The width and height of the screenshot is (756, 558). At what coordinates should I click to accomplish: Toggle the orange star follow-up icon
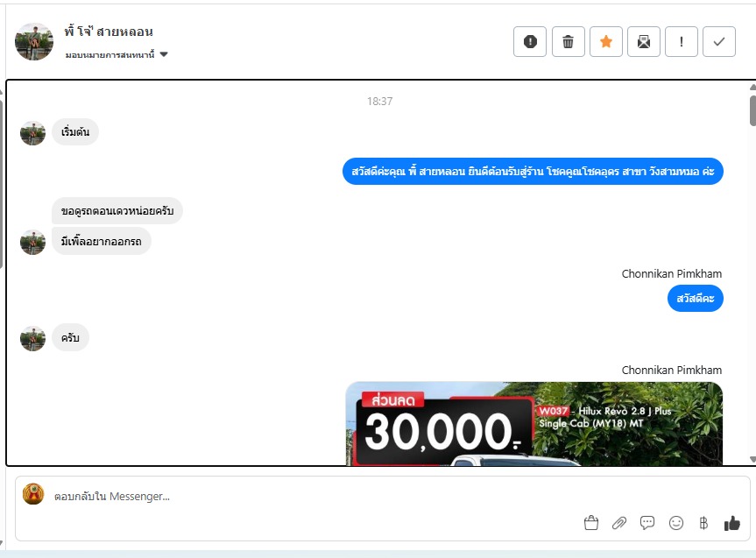606,41
